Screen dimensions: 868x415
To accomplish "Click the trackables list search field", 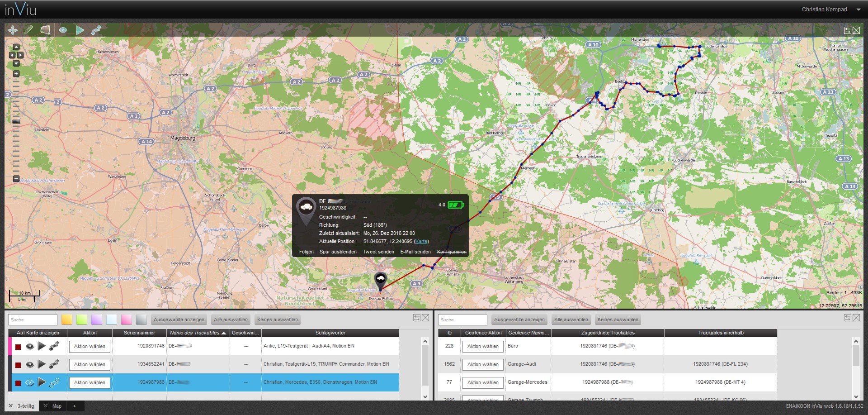I will pos(33,320).
